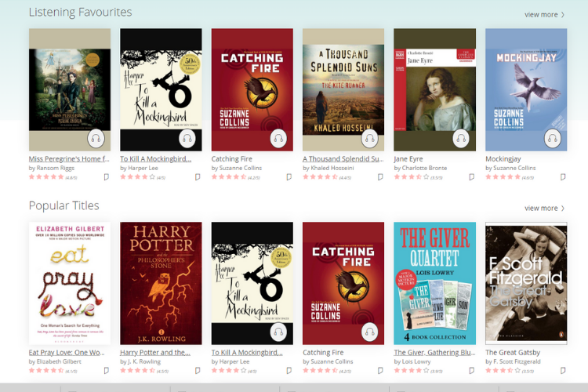Select The Great Gatsby cover thumbnail
The image size is (588, 392).
click(x=526, y=283)
